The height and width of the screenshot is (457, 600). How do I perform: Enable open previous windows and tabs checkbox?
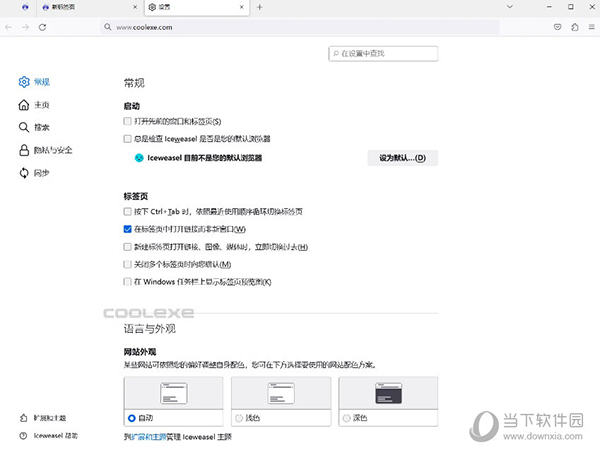point(127,121)
